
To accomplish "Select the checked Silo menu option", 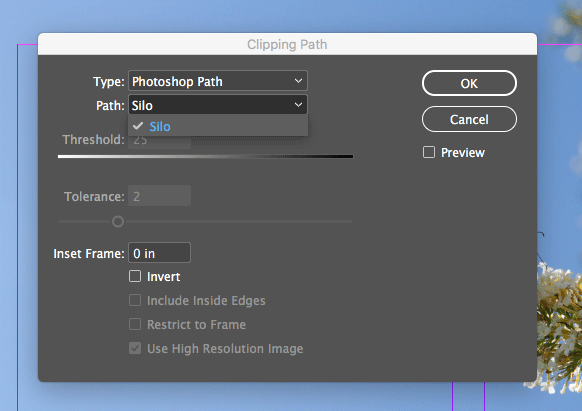I will pyautogui.click(x=218, y=126).
